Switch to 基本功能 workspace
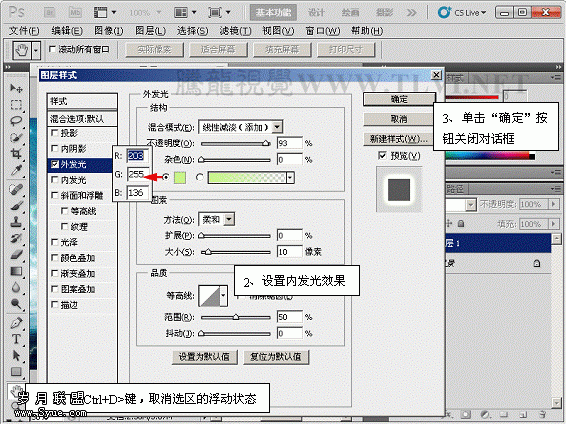The height and width of the screenshot is (424, 566). point(273,13)
